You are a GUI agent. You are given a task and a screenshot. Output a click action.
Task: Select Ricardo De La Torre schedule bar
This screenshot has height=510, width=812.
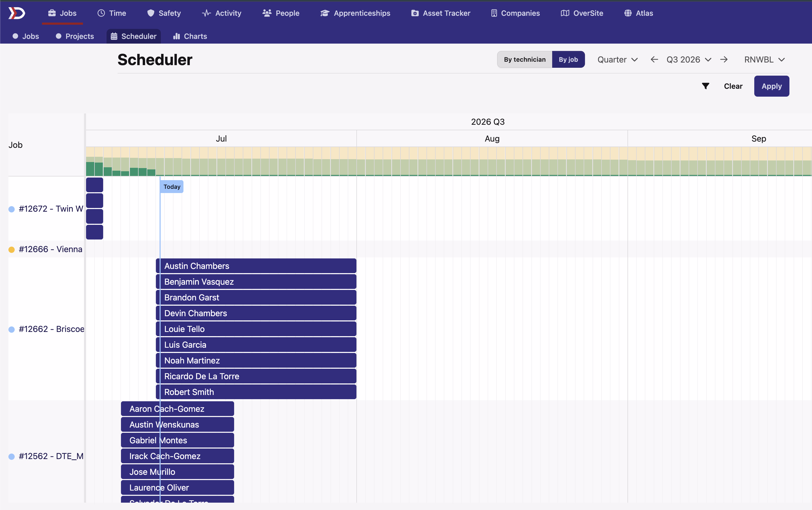(256, 376)
